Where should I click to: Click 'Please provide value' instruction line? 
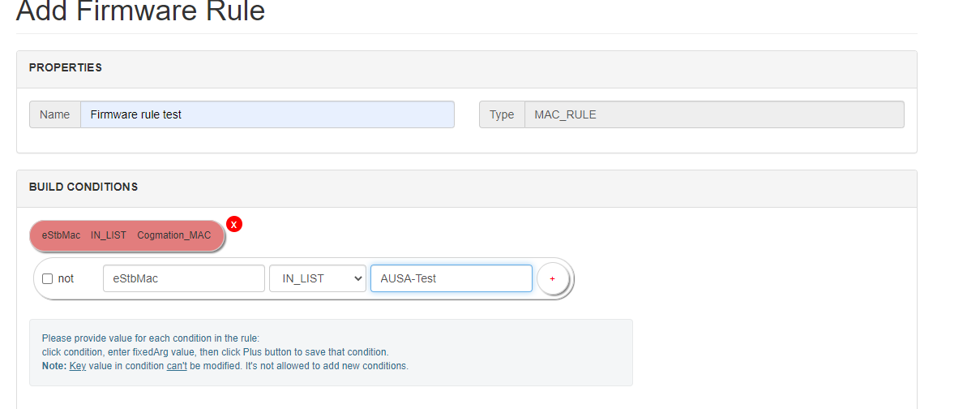coord(150,338)
